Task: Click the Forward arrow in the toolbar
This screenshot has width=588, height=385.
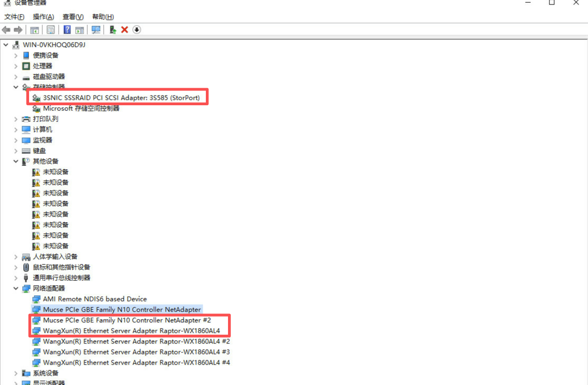Action: tap(18, 30)
